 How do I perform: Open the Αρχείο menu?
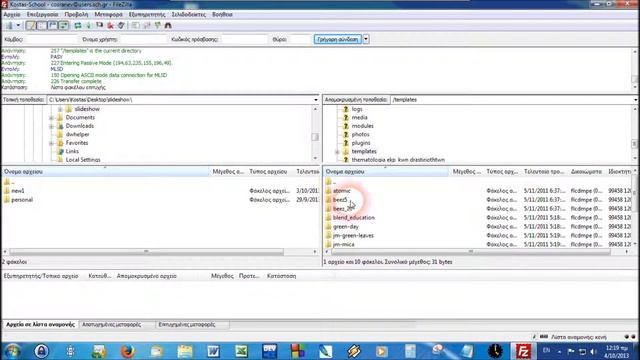tap(12, 14)
